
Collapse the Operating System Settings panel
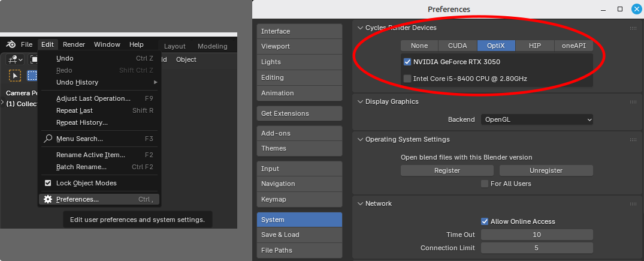pos(359,139)
